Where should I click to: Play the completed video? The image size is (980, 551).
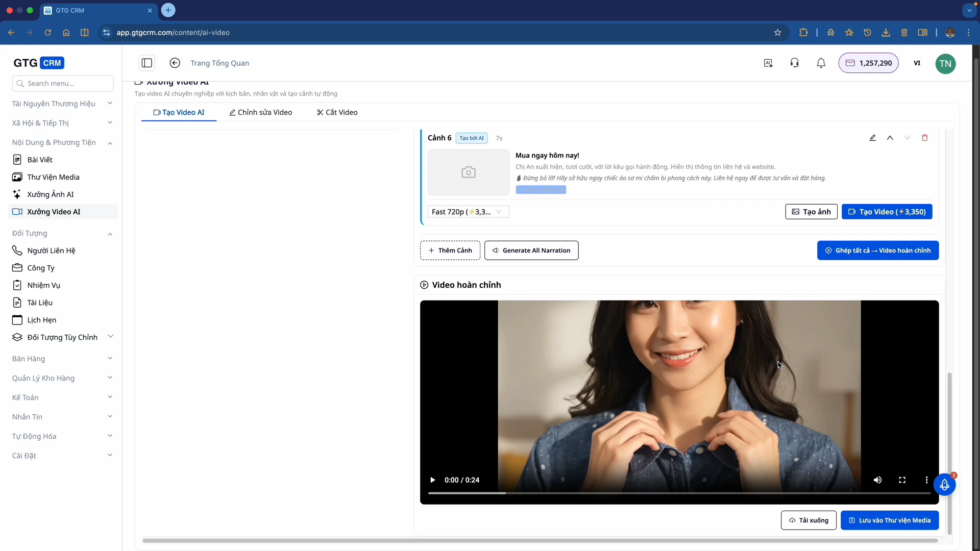[432, 480]
